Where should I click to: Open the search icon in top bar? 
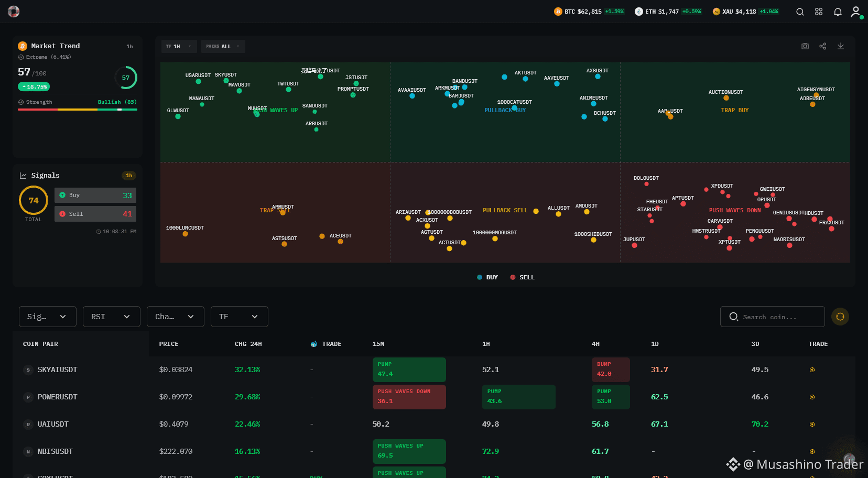click(800, 12)
